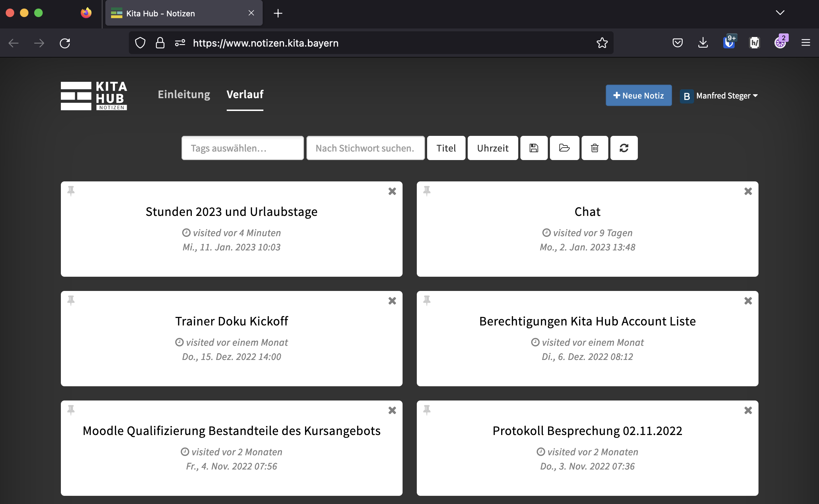Open the Firefox downloads panel
The width and height of the screenshot is (819, 504).
point(703,43)
